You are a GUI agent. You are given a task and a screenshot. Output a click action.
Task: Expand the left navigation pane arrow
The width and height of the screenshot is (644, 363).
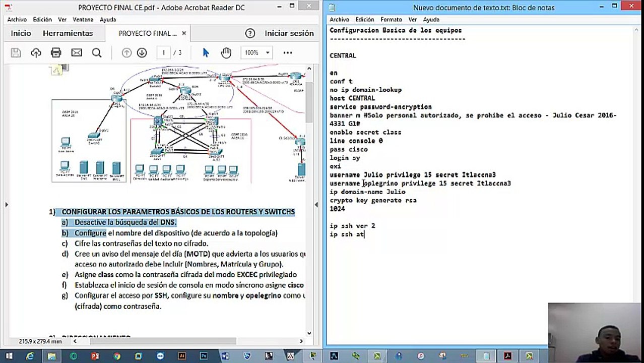coord(6,205)
